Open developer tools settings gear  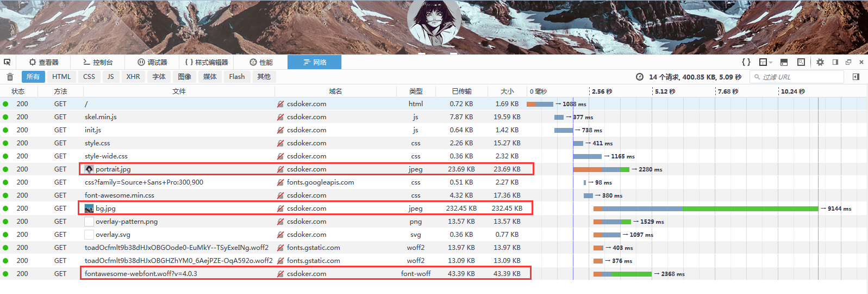820,62
